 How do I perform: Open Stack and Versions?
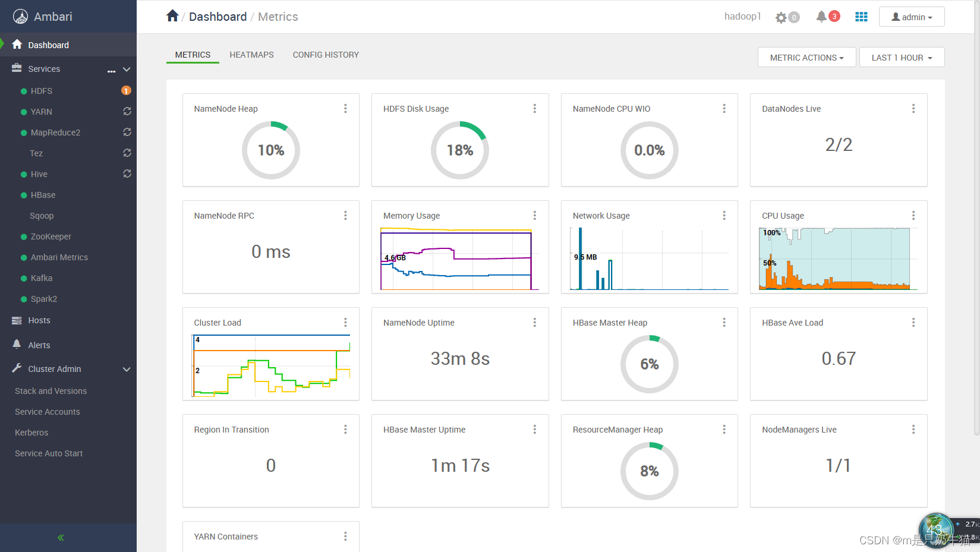click(x=51, y=391)
